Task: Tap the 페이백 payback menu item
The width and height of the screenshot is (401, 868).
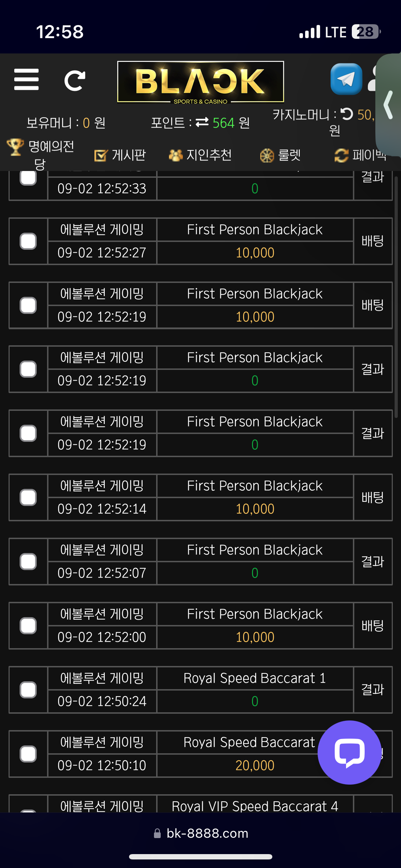Action: [x=360, y=155]
